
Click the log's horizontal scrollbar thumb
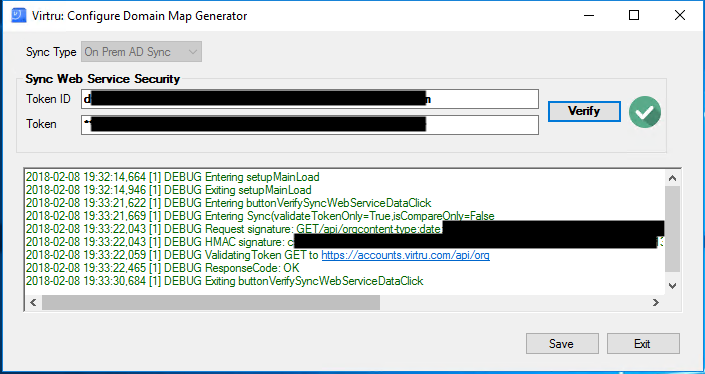click(211, 303)
